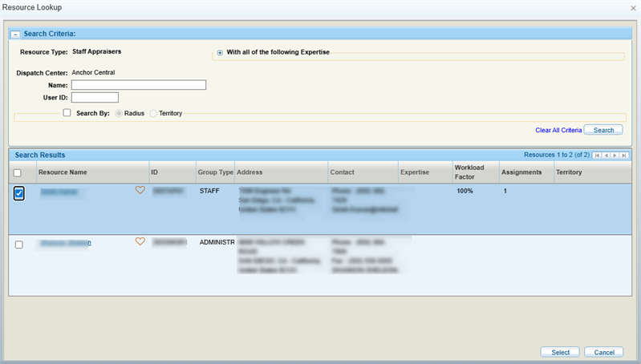Check the second resource row checkbox

coord(19,245)
